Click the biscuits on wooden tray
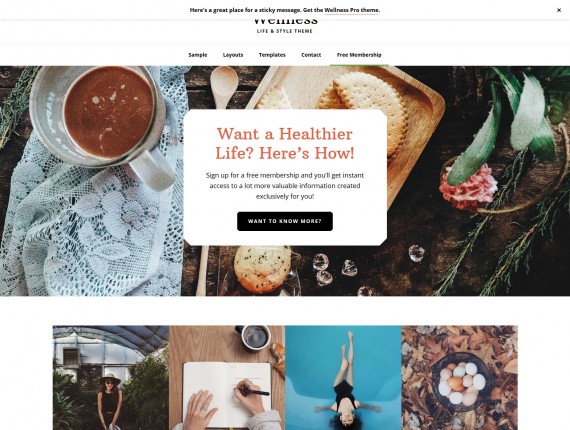 (x=365, y=109)
